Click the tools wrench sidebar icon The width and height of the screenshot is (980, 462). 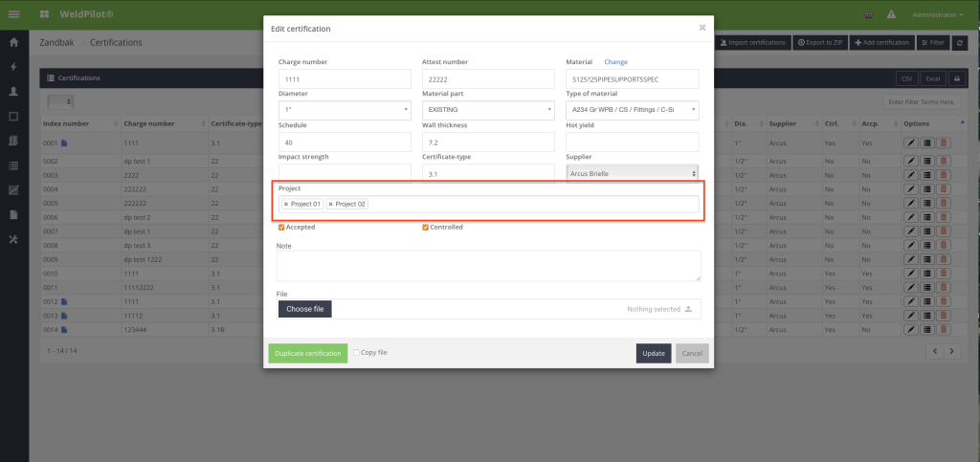click(13, 239)
